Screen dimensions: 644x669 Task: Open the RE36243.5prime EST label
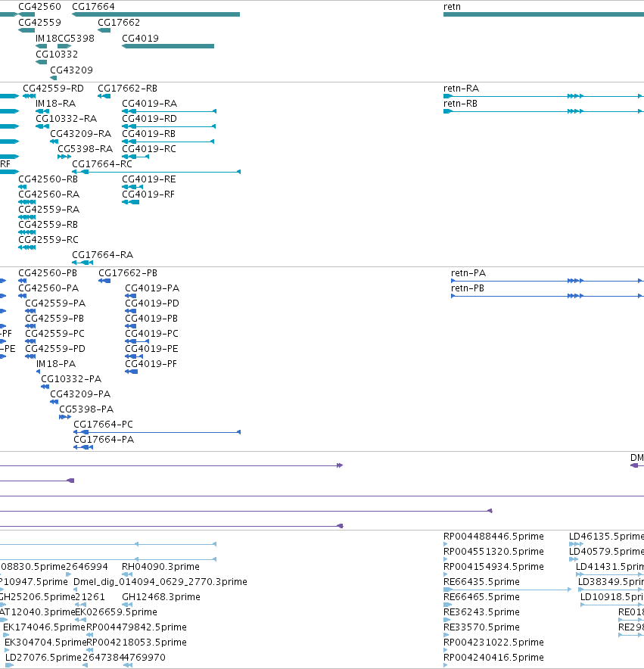[482, 612]
